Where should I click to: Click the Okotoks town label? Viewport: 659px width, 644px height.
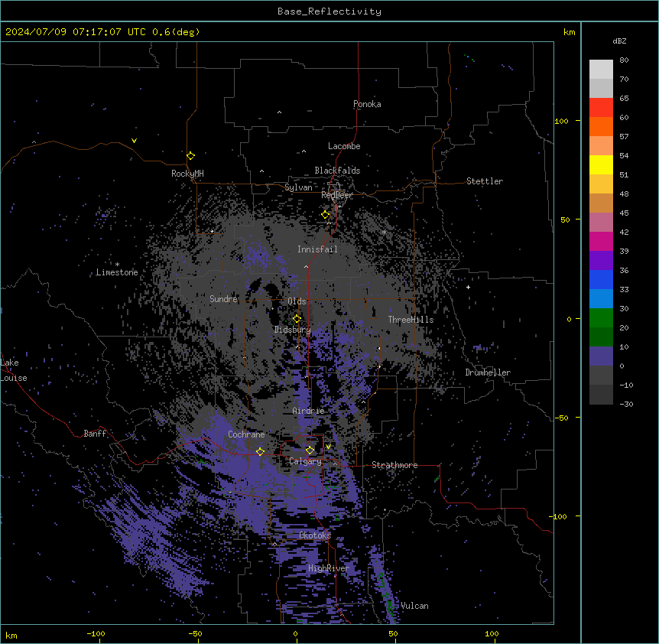pyautogui.click(x=315, y=535)
